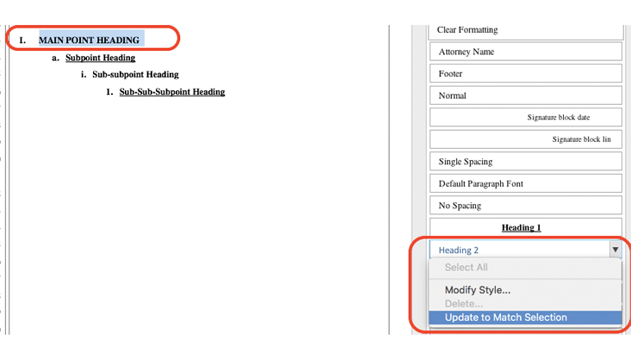Click the greyed-out Delete... entry
This screenshot has height=364, width=631.
[463, 304]
